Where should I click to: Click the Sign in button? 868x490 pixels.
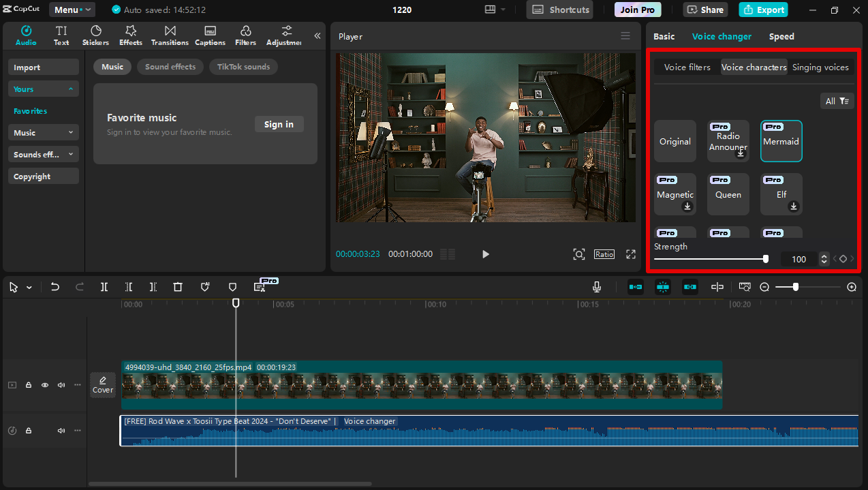[279, 124]
